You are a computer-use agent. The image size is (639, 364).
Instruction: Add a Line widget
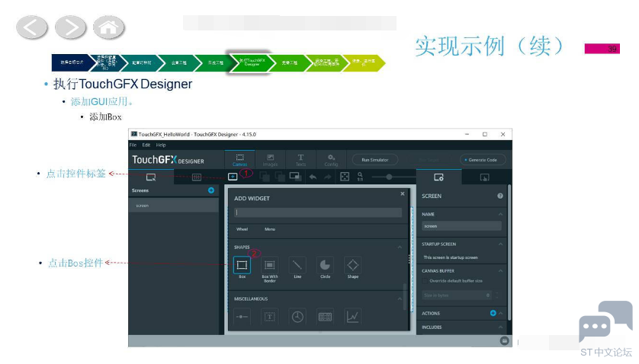tap(297, 266)
